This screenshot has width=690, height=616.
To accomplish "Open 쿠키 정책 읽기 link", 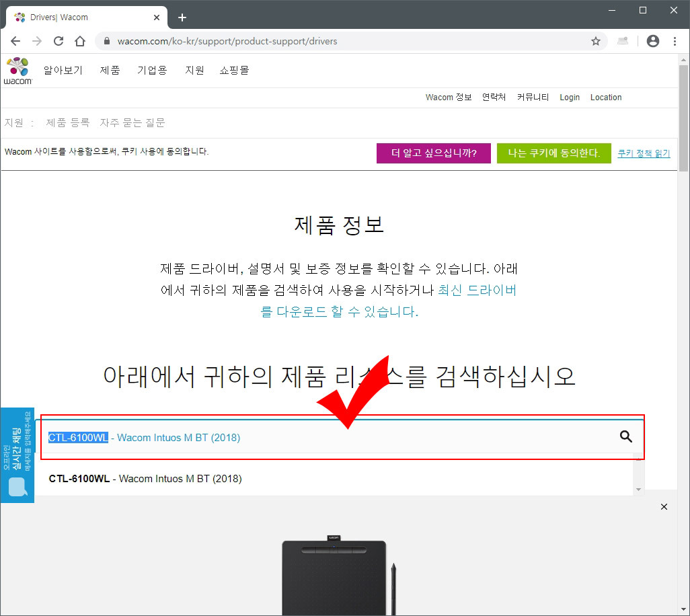I will (644, 153).
